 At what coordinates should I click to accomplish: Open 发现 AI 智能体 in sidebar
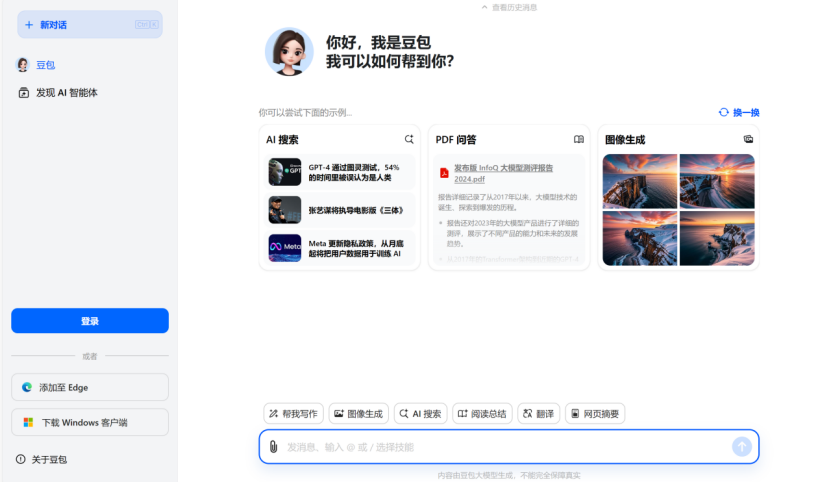pyautogui.click(x=66, y=93)
